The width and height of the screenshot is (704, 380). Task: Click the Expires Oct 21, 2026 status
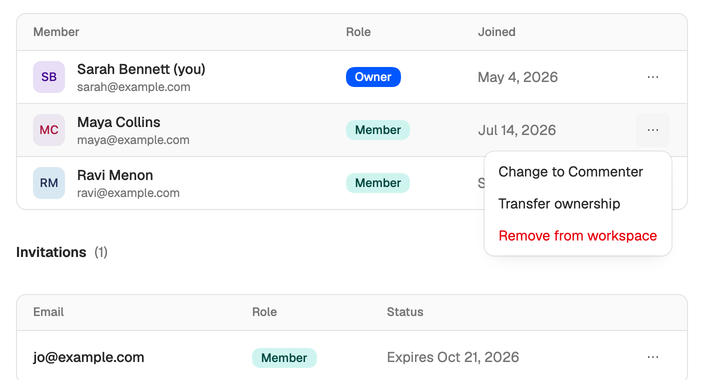tap(453, 357)
